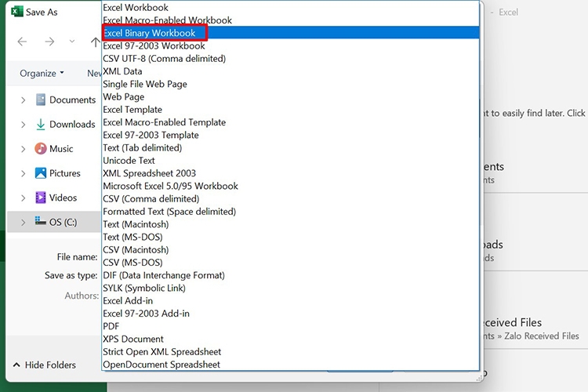This screenshot has width=588, height=392.
Task: Select the Documents folder icon
Action: pyautogui.click(x=41, y=100)
